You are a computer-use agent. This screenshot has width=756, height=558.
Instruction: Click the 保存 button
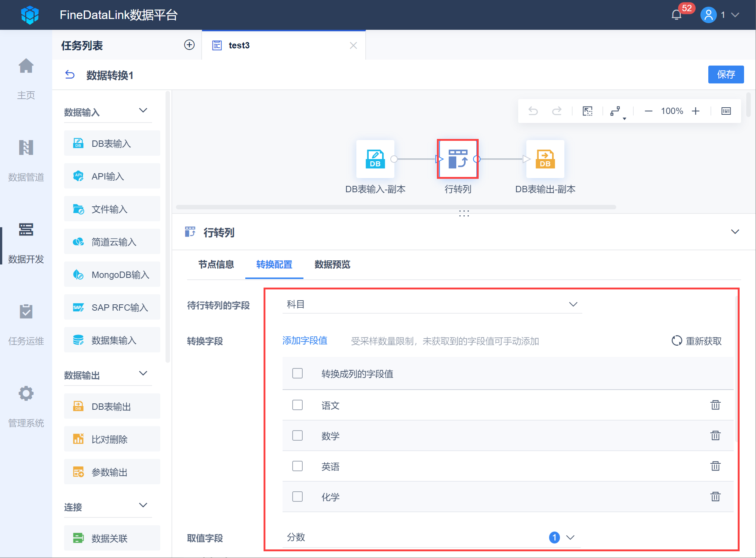click(725, 74)
